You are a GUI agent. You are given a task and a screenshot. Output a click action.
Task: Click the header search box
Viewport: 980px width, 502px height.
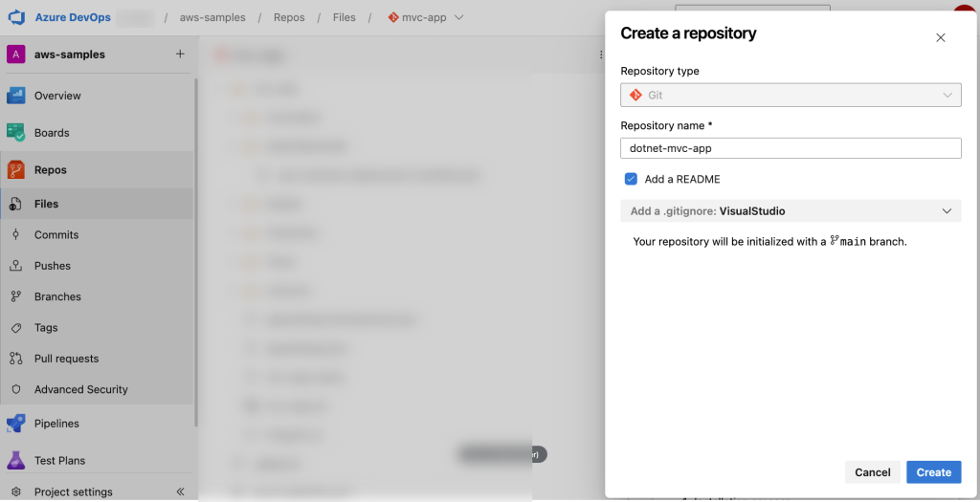click(x=752, y=8)
